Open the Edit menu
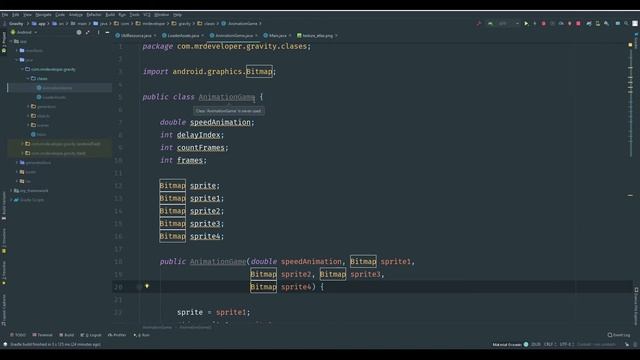This screenshot has height=360, width=640. click(16, 15)
